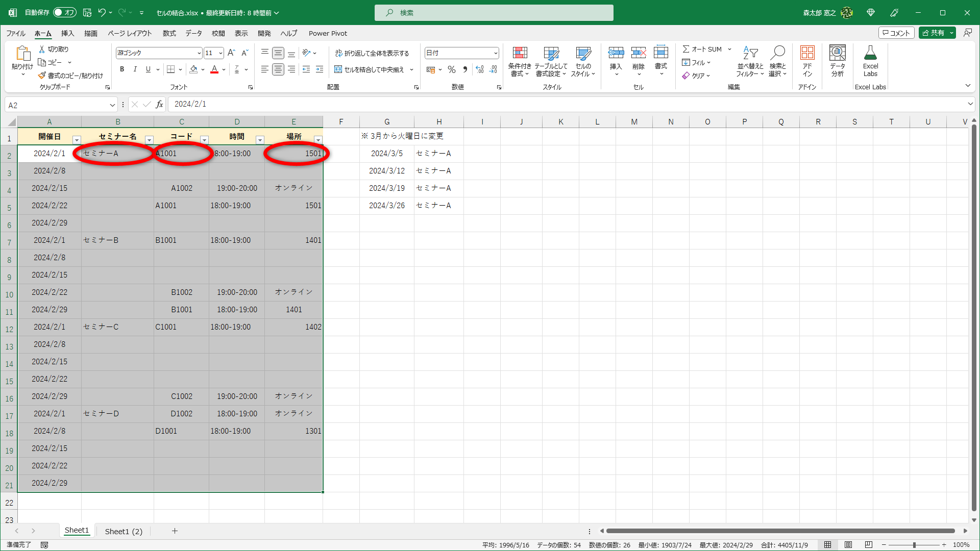Open the Sheet1 (2) worksheet tab
Screen dimensions: 980x551
123,531
